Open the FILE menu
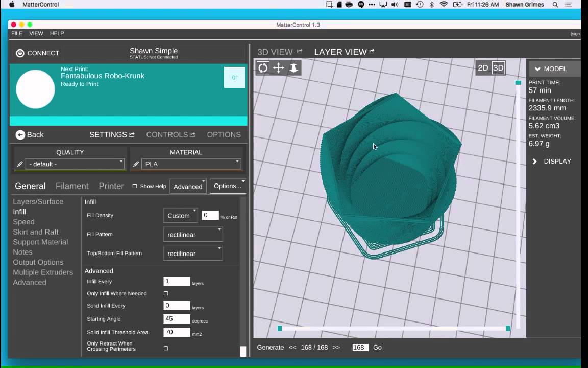This screenshot has height=368, width=588. [x=17, y=33]
